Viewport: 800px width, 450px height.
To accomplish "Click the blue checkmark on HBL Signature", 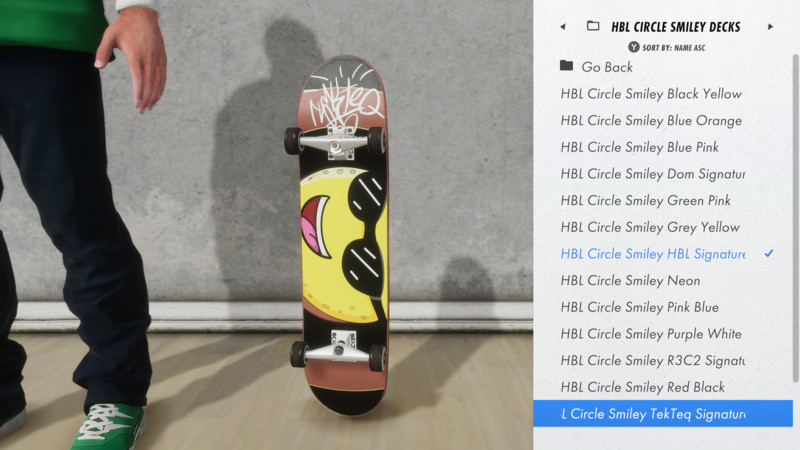I will pyautogui.click(x=769, y=253).
